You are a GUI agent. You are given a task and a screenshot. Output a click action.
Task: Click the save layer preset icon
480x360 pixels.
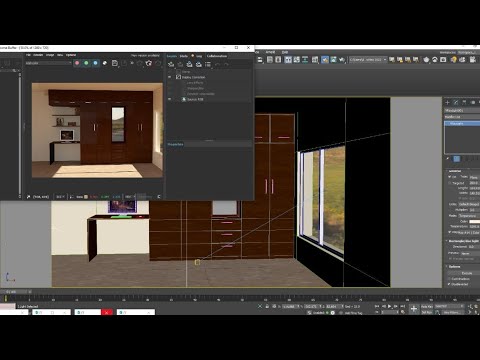[x=189, y=64]
